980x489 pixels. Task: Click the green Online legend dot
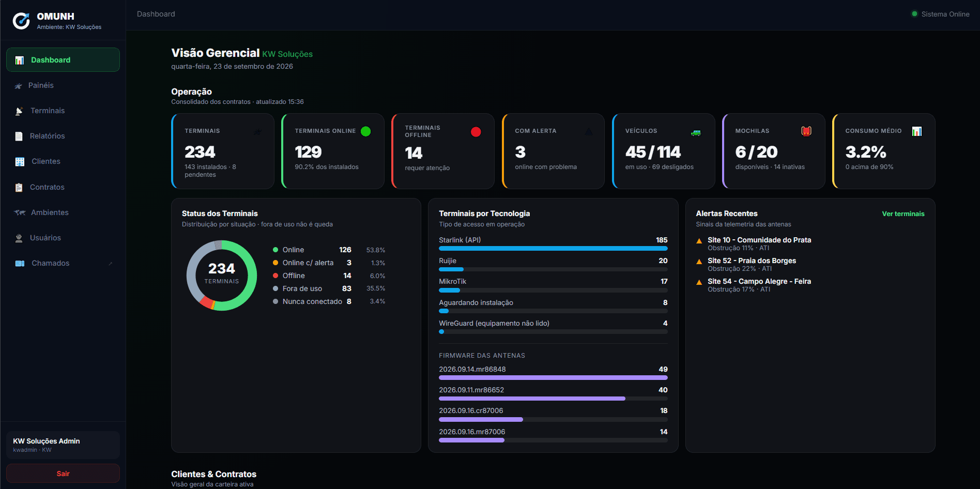tap(275, 250)
